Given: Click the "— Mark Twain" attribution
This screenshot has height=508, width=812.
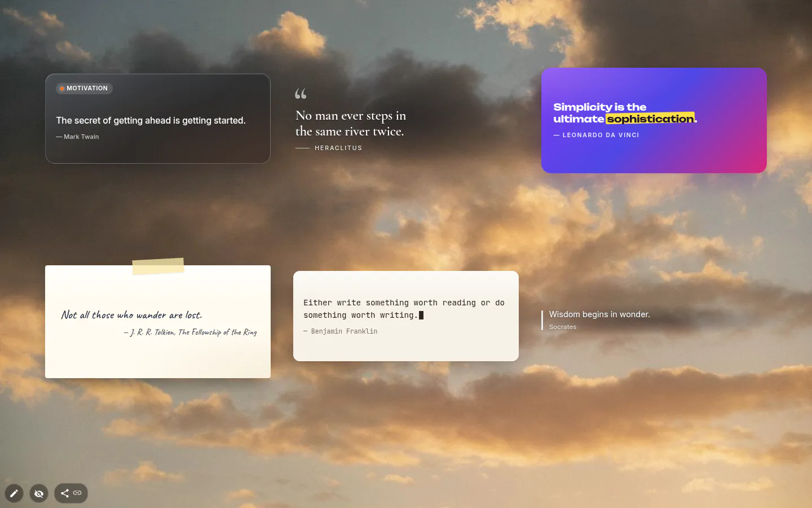Looking at the screenshot, I should (77, 137).
